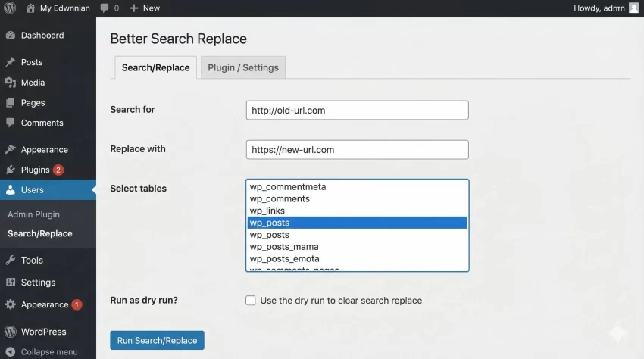Open the Tools menu item
Screen dimensions: 644x359
(32, 260)
